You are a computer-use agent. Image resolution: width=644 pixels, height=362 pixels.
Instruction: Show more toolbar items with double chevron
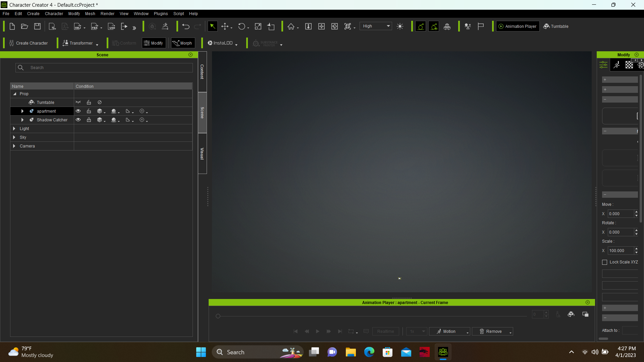tap(134, 28)
